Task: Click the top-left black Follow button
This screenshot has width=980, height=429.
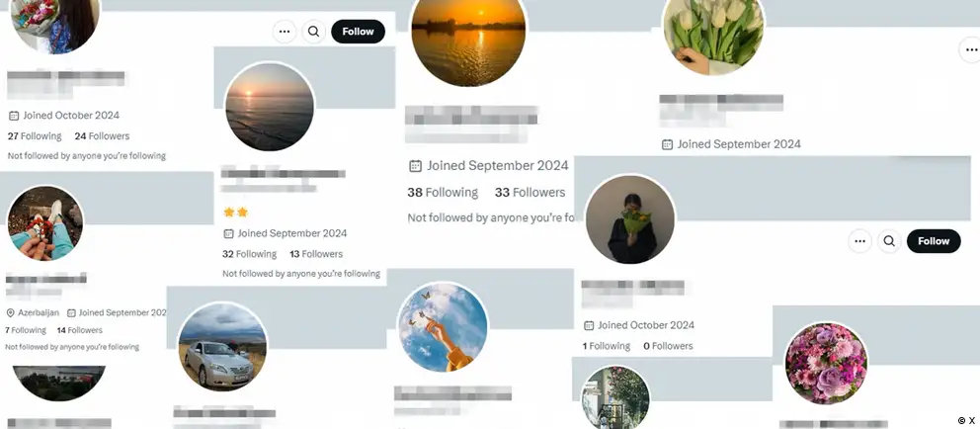Action: [359, 32]
